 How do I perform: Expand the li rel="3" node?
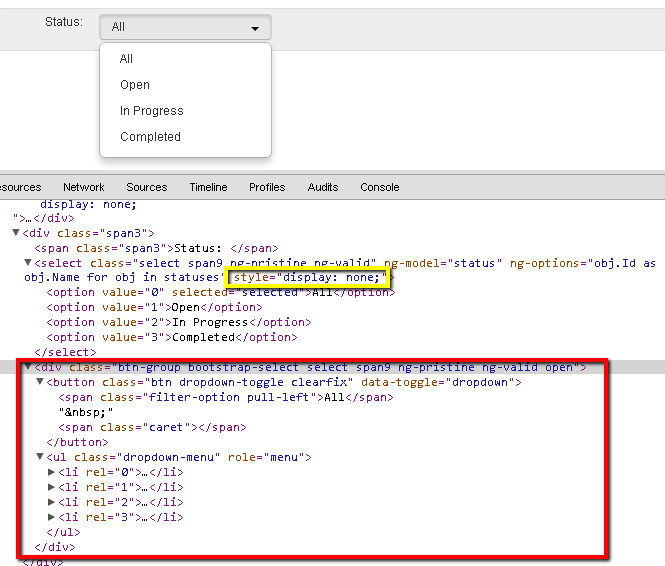51,517
